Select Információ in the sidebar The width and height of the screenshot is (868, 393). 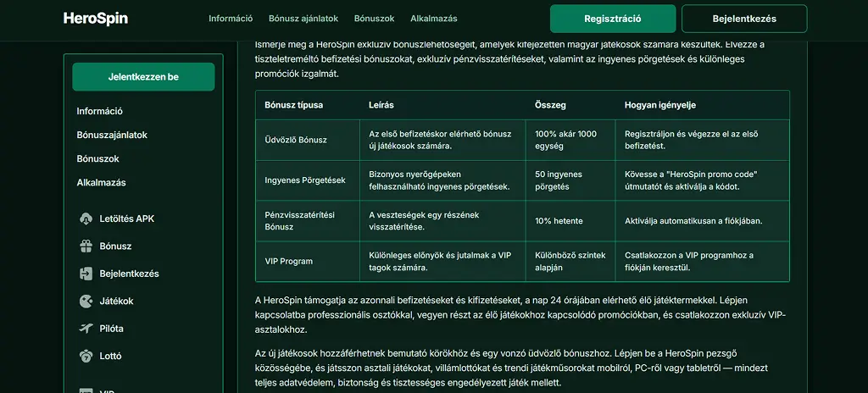click(x=100, y=111)
